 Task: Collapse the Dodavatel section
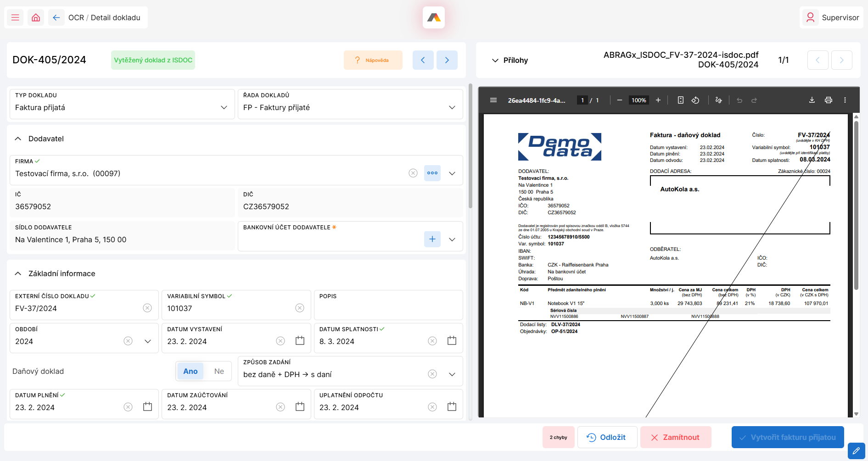click(18, 139)
